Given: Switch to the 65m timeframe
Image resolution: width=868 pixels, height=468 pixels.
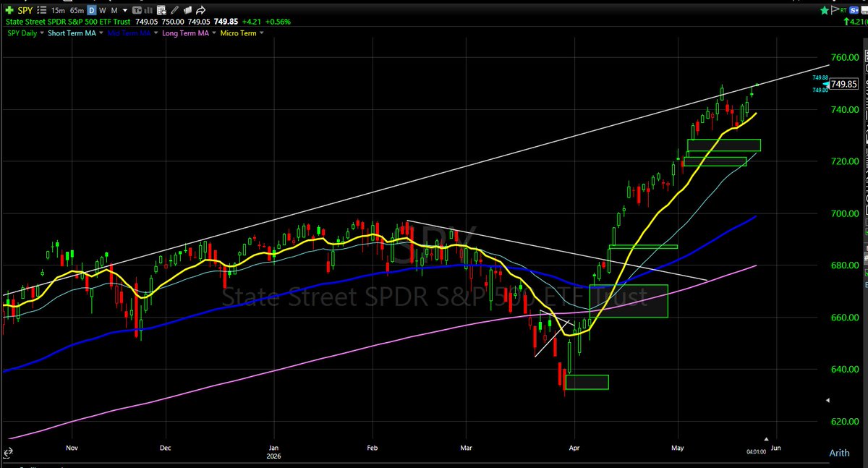Looking at the screenshot, I should (77, 11).
